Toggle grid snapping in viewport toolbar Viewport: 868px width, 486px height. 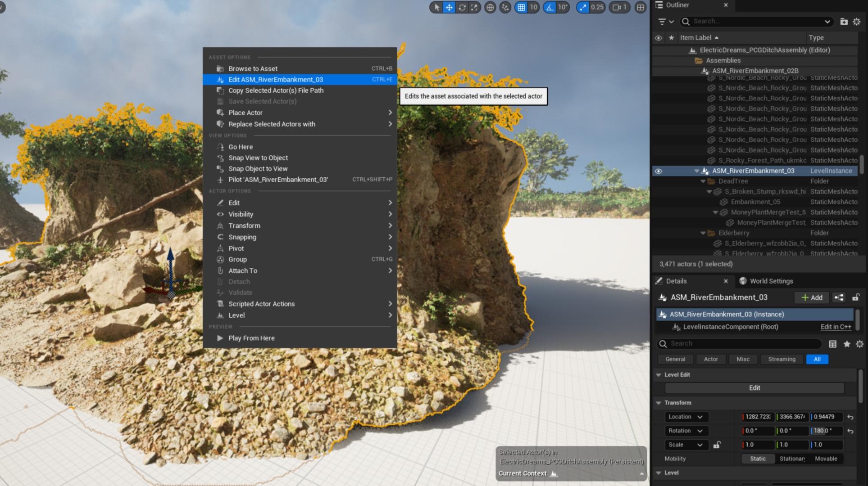(x=521, y=7)
